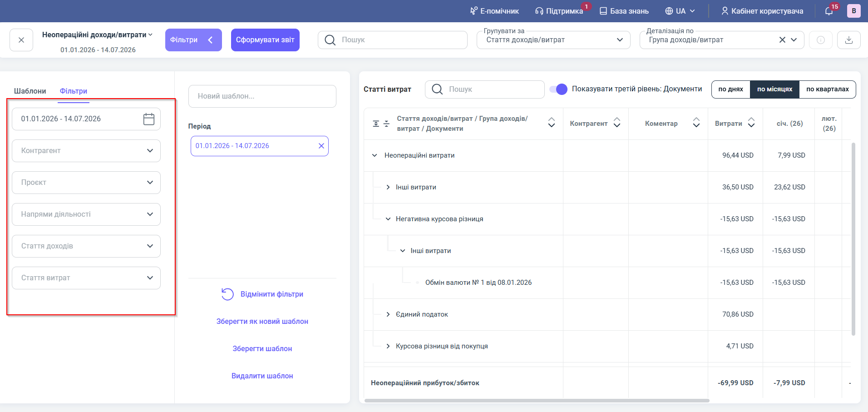Clear the Період date range value
868x412 pixels.
click(321, 146)
